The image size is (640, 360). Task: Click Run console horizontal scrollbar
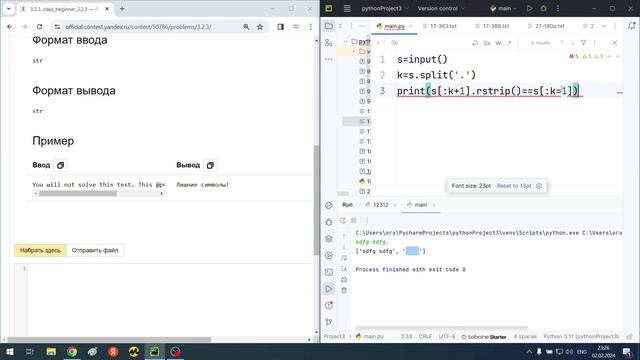point(442,328)
